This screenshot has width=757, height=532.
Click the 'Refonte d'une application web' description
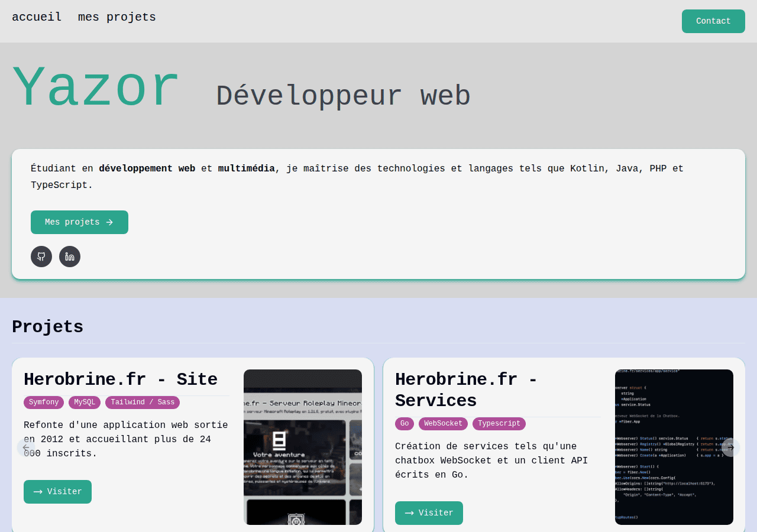pos(126,439)
